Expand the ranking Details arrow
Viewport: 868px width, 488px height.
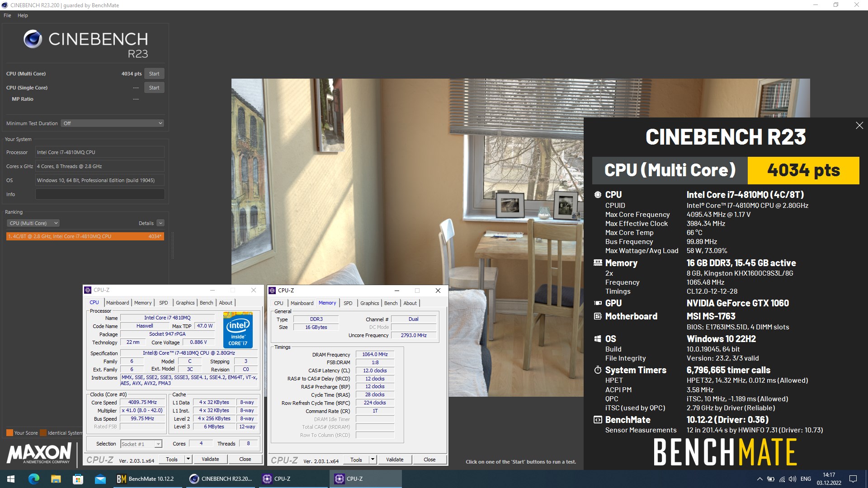tap(160, 223)
